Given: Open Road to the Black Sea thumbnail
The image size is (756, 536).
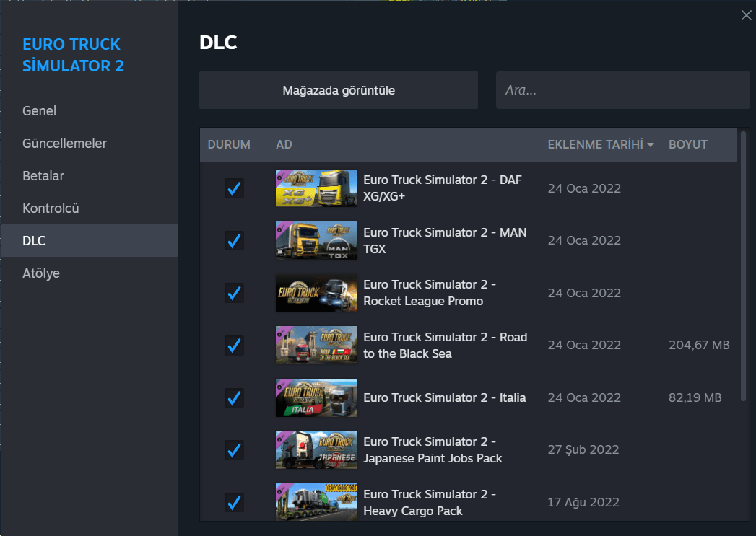Looking at the screenshot, I should coord(316,346).
